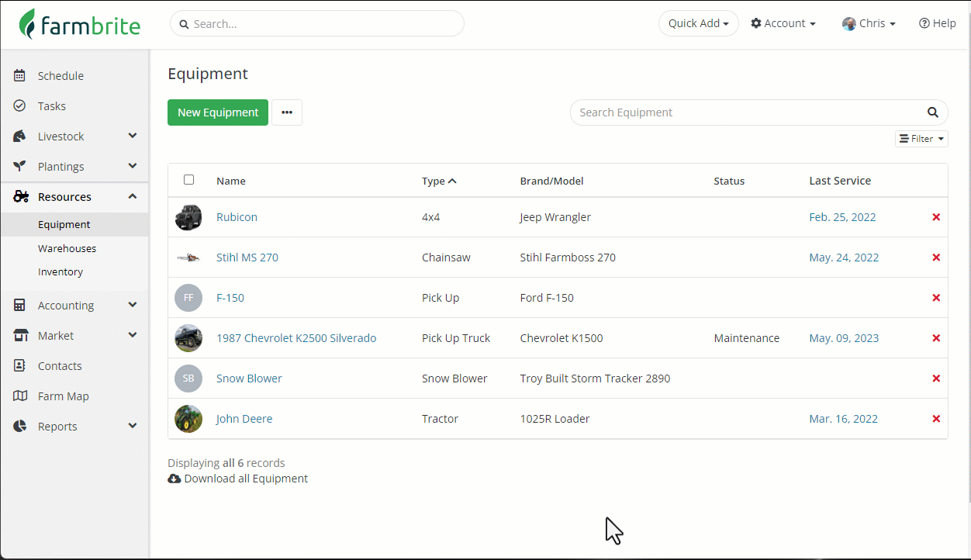Open the Feb. 25, 2022 service date
This screenshot has height=560, width=971.
842,217
